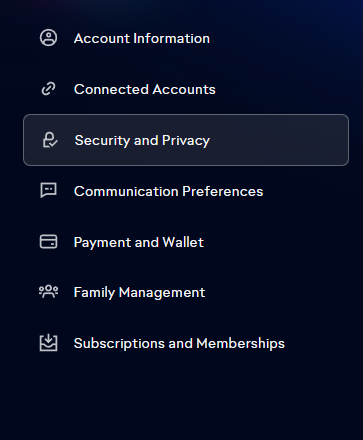Click the word "Preferences" in Communication Preferences
Screen dimensions: 363x440
coord(223,191)
